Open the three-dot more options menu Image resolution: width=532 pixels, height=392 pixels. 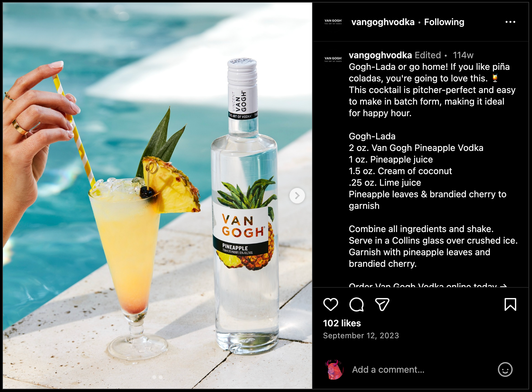coord(510,22)
